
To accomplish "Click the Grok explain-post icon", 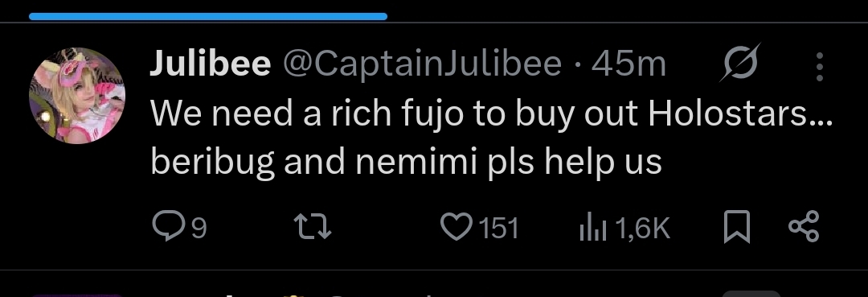I will pos(740,63).
